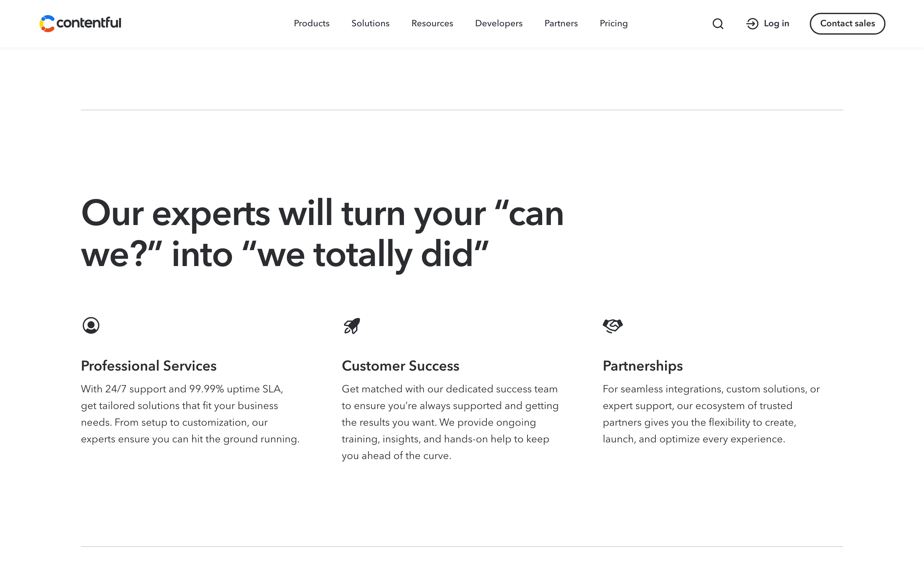Click the Log in link

(x=776, y=24)
